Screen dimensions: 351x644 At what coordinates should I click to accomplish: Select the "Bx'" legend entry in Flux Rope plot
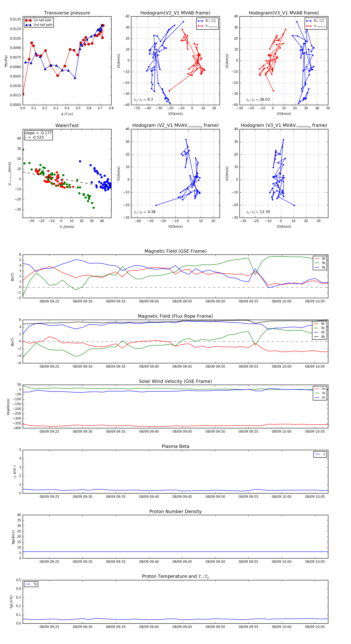(x=320, y=324)
